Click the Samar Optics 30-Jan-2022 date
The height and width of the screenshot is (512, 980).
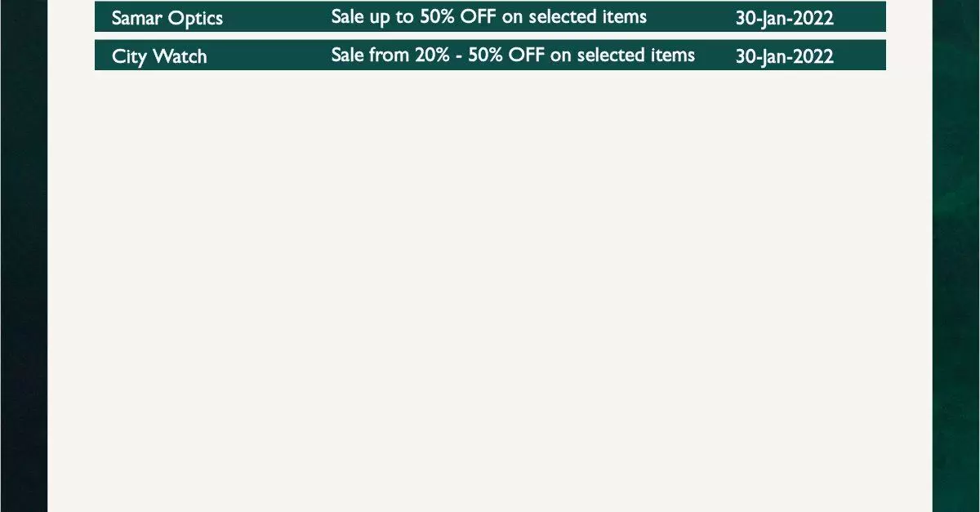click(x=784, y=18)
